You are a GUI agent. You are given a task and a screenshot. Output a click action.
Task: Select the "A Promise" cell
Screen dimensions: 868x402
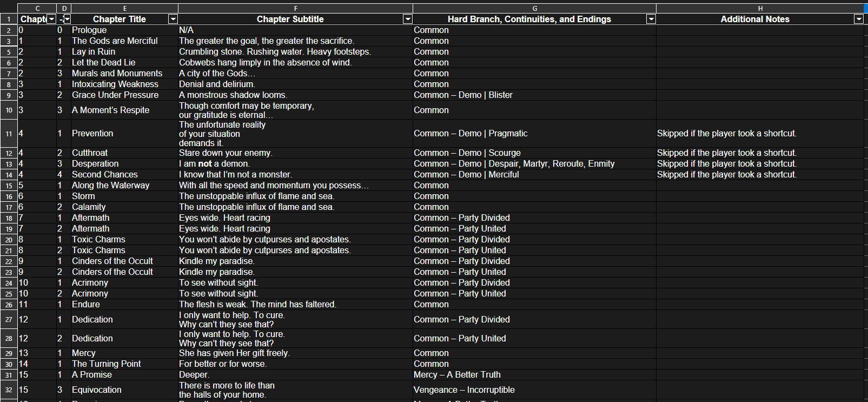point(125,375)
